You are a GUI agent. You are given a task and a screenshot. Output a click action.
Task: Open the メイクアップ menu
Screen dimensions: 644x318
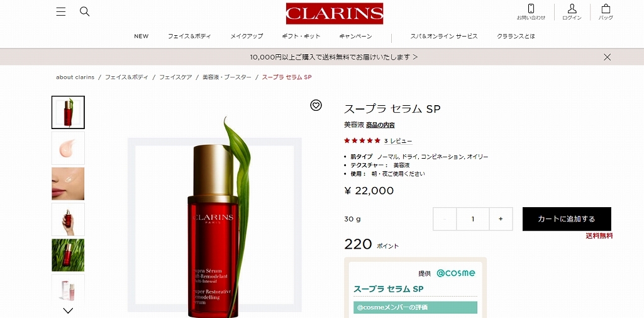click(247, 36)
